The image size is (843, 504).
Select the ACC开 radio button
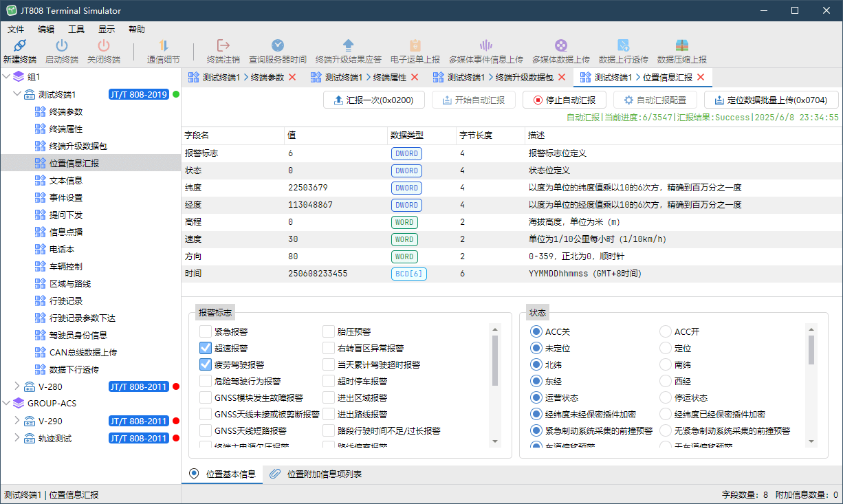[x=665, y=331]
